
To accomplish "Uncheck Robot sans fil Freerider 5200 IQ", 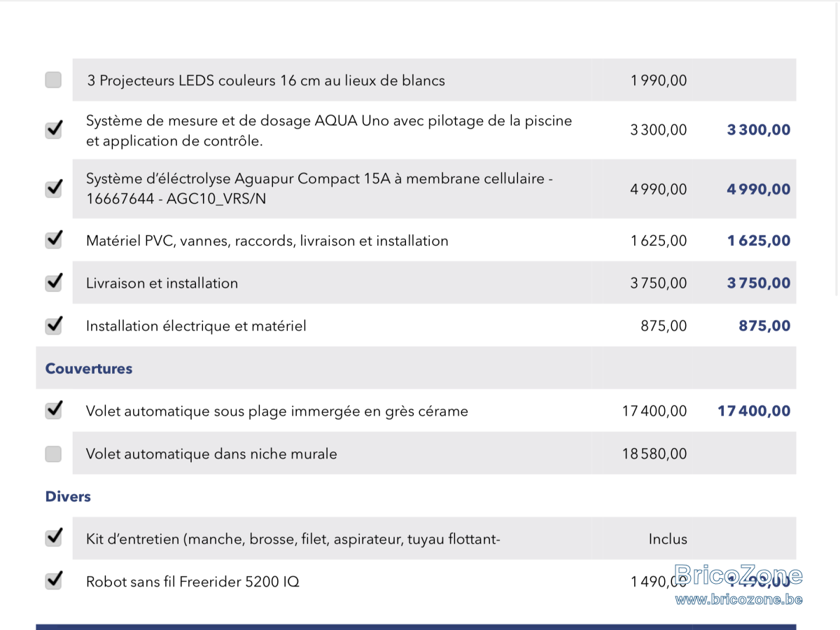I will point(53,581).
